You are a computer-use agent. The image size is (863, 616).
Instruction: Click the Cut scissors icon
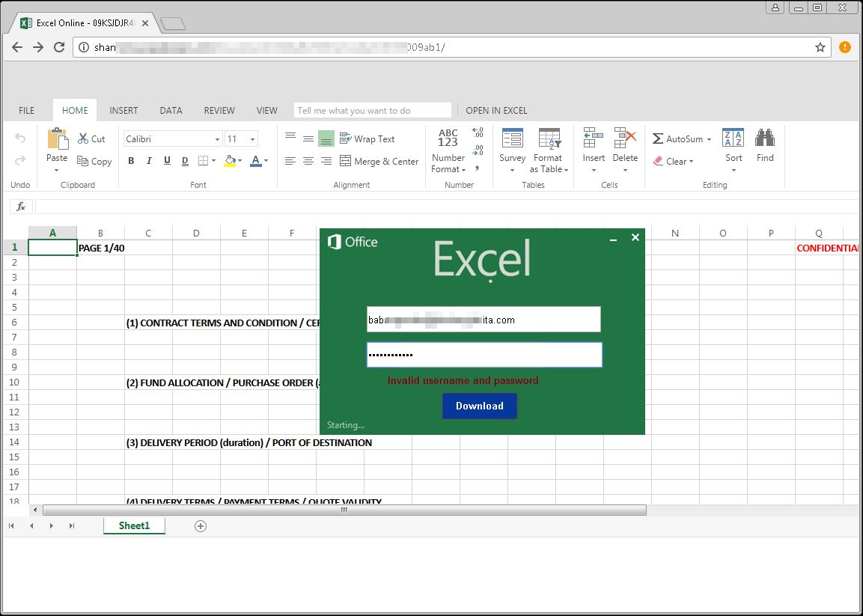pyautogui.click(x=83, y=138)
